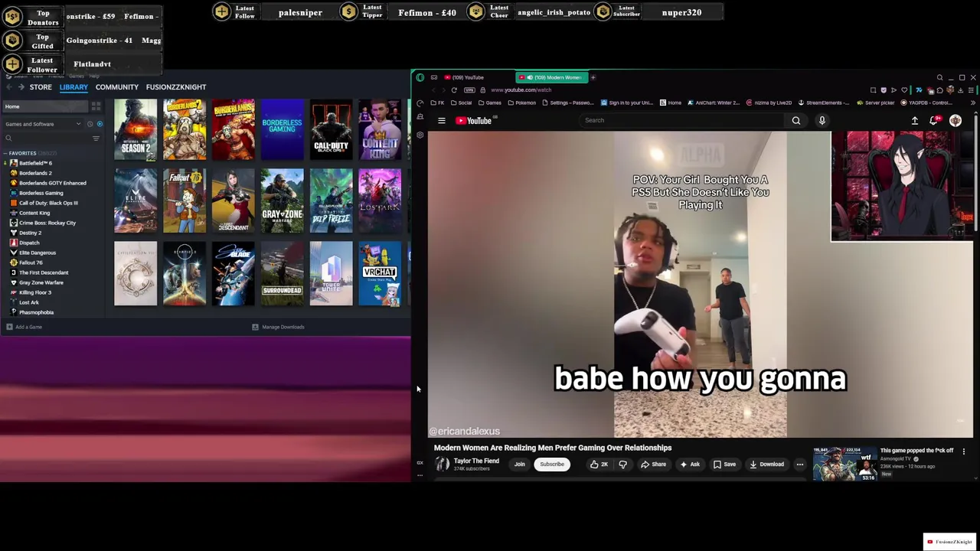The image size is (980, 551).
Task: Open the VRChat game cover
Action: click(380, 273)
